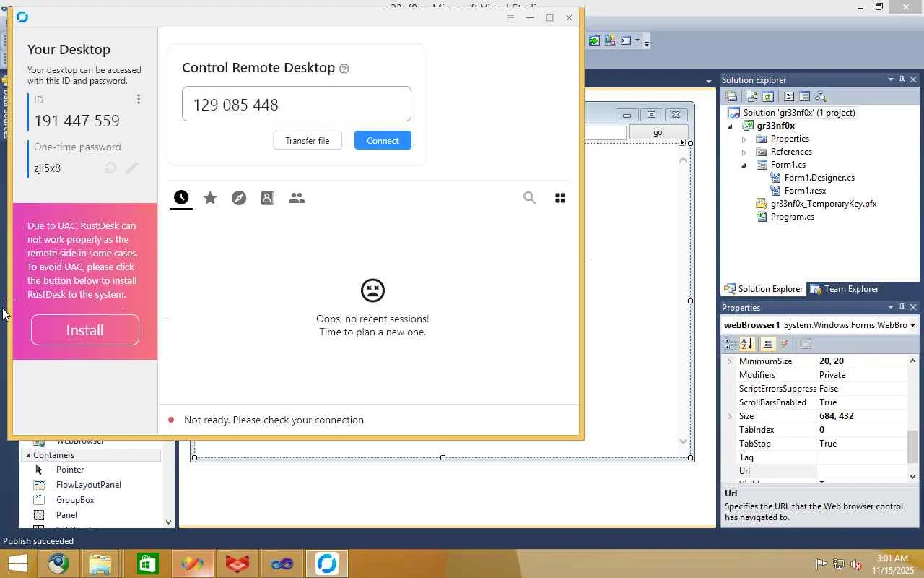Image resolution: width=924 pixels, height=578 pixels.
Task: Open the RustDesk Discovered compass tab
Action: point(239,198)
